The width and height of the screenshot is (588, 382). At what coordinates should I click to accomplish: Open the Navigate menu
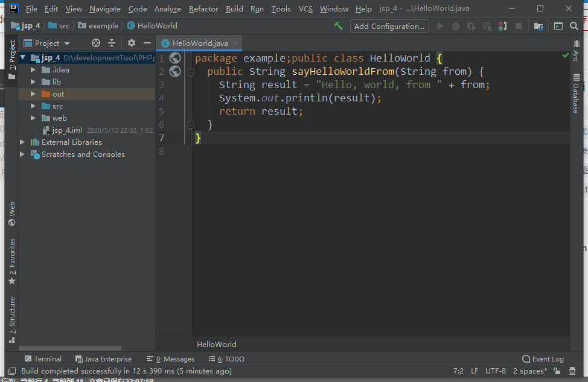point(105,8)
